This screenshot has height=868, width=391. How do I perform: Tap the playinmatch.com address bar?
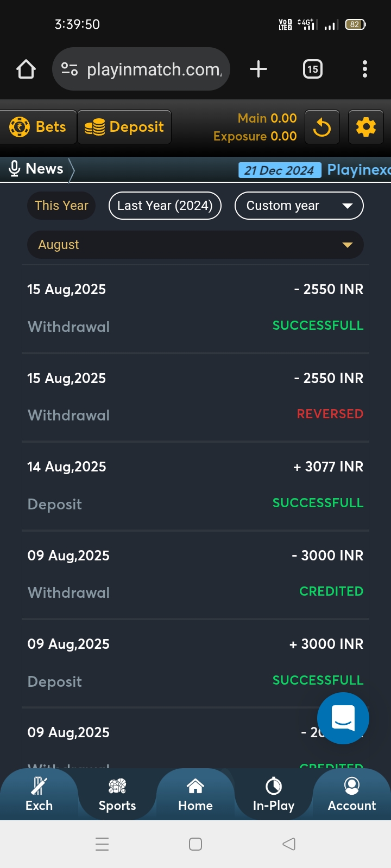[154, 69]
